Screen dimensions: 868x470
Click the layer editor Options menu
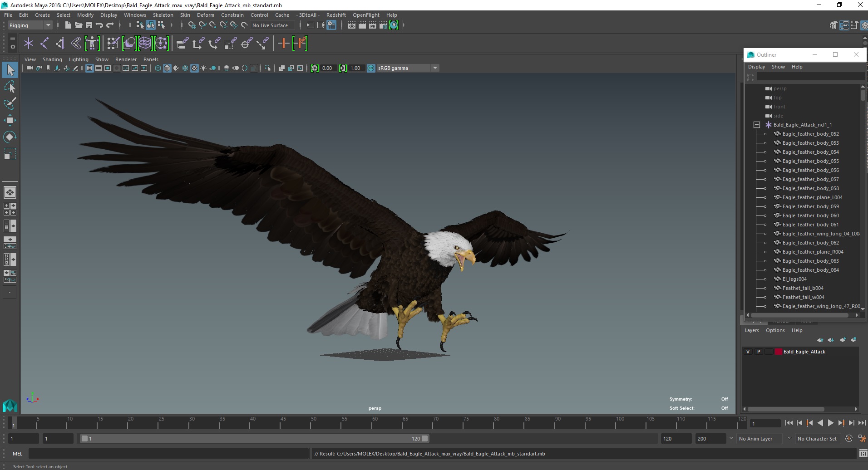775,330
